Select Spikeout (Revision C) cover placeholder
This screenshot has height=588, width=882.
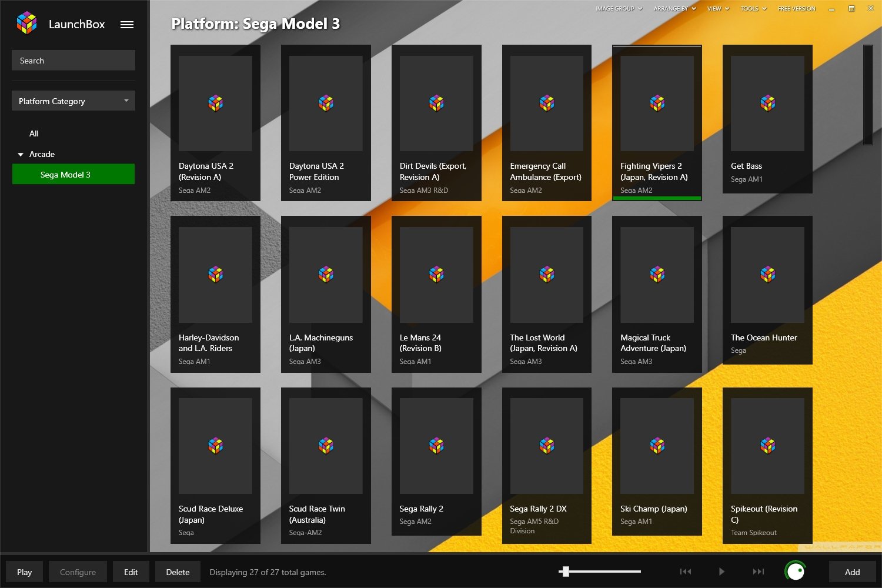click(x=767, y=446)
